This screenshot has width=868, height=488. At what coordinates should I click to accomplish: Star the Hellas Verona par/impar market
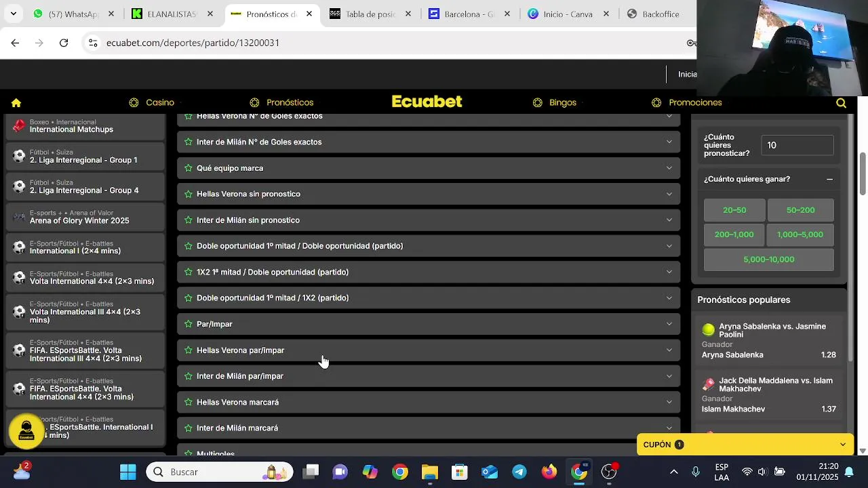coord(189,350)
